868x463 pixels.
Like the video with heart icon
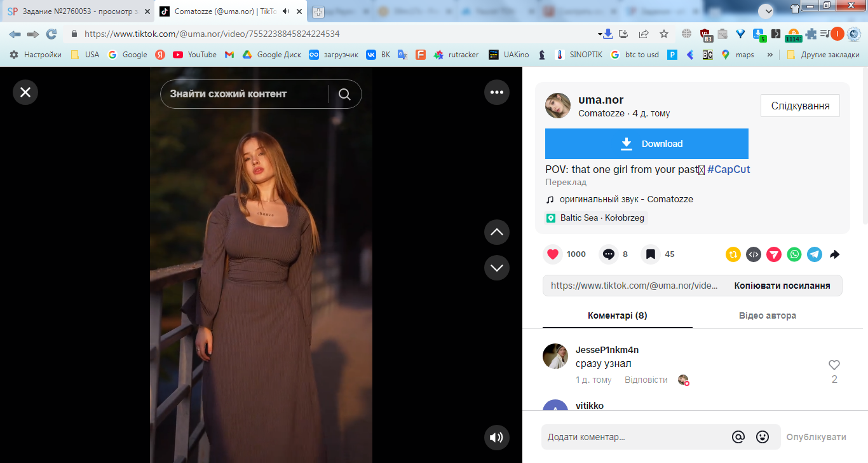(553, 254)
